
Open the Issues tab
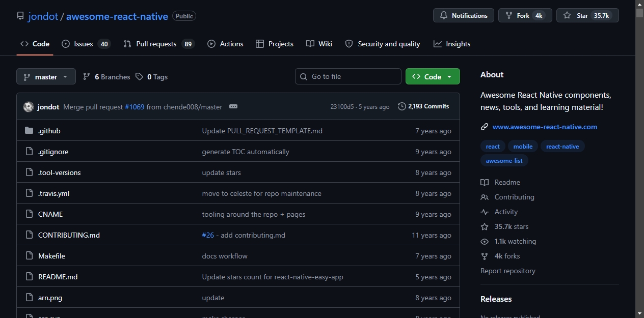86,44
